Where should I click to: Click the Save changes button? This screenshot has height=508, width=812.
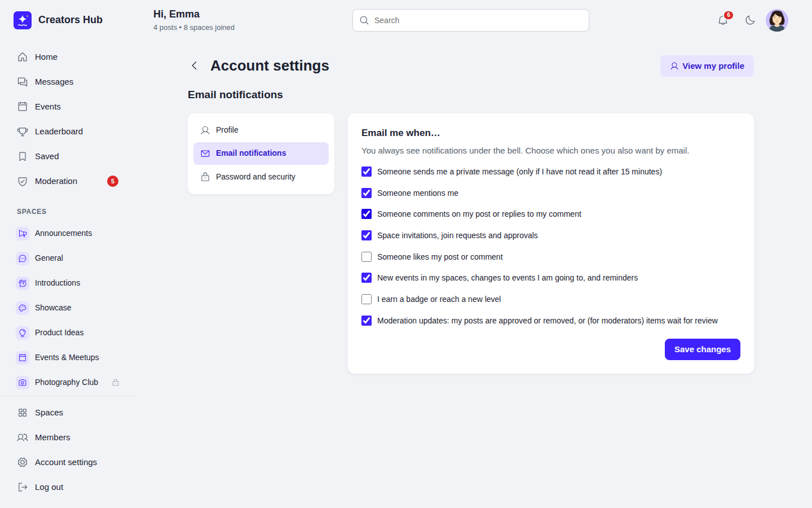pos(703,349)
